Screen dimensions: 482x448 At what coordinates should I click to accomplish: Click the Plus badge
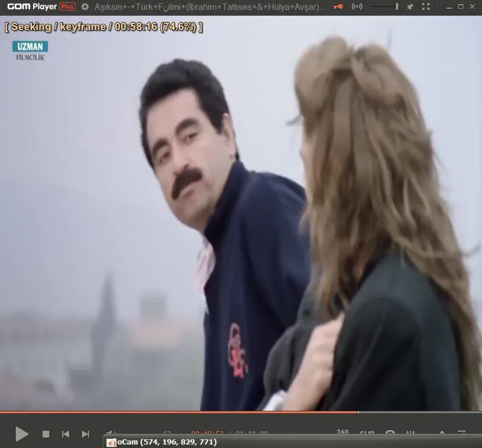[67, 7]
